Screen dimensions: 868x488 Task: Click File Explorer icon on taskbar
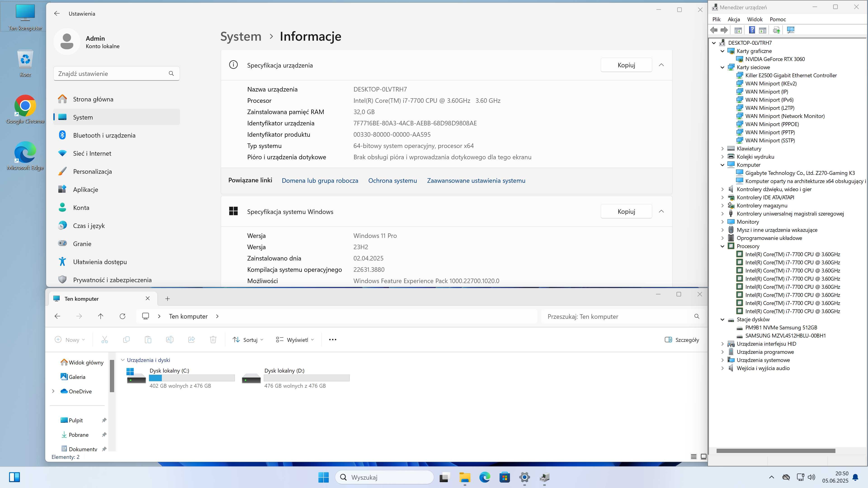coord(465,477)
